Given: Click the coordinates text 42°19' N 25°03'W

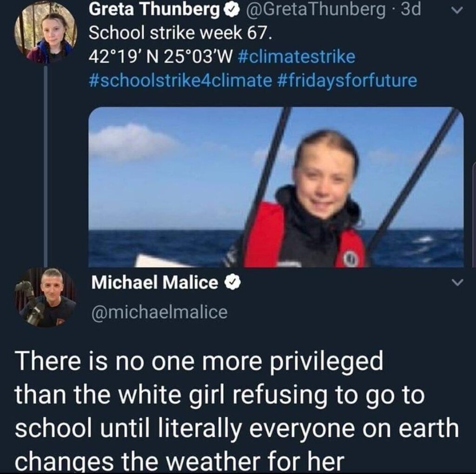Looking at the screenshot, I should [161, 57].
